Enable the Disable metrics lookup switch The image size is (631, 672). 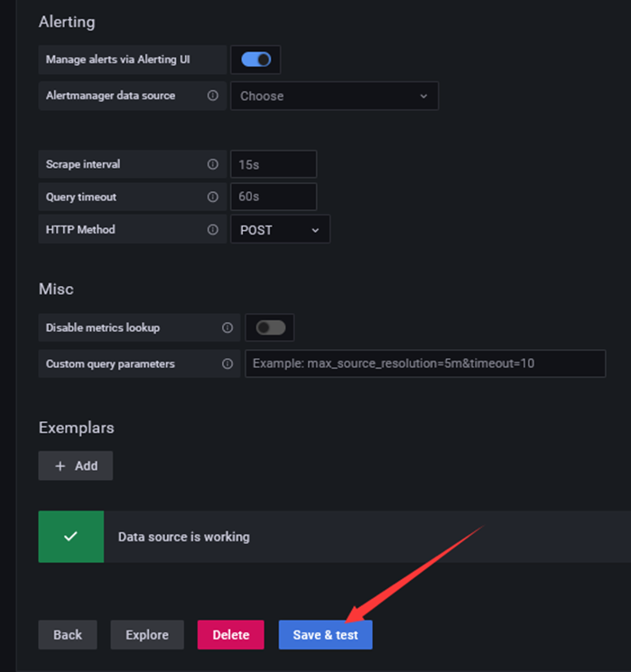click(x=271, y=327)
